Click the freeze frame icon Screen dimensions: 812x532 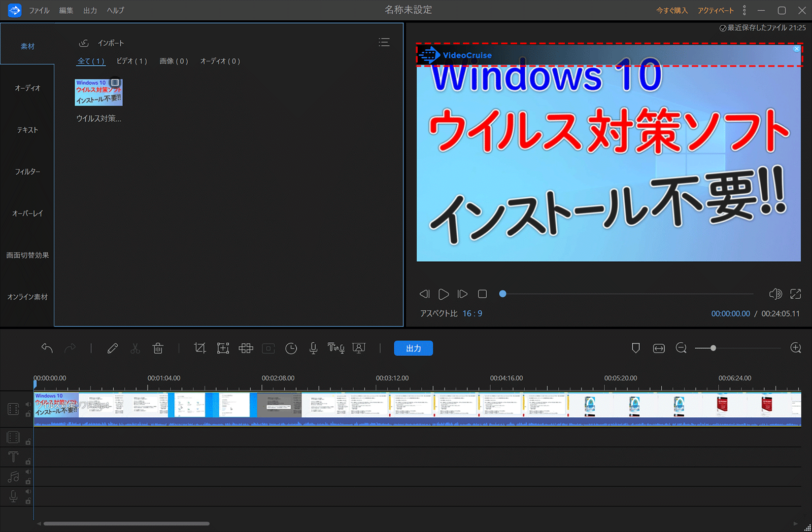point(268,348)
